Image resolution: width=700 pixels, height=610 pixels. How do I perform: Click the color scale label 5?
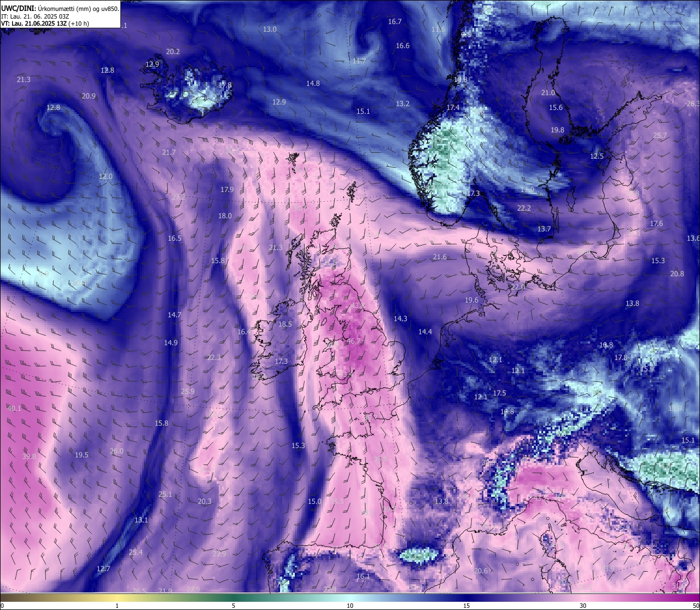coord(234,606)
